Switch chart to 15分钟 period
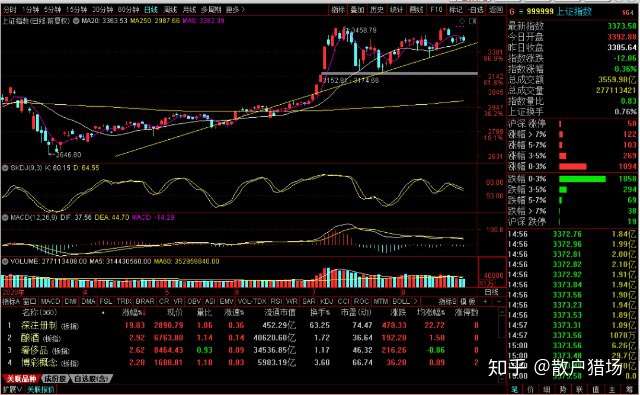The height and width of the screenshot is (395, 640). pos(77,9)
